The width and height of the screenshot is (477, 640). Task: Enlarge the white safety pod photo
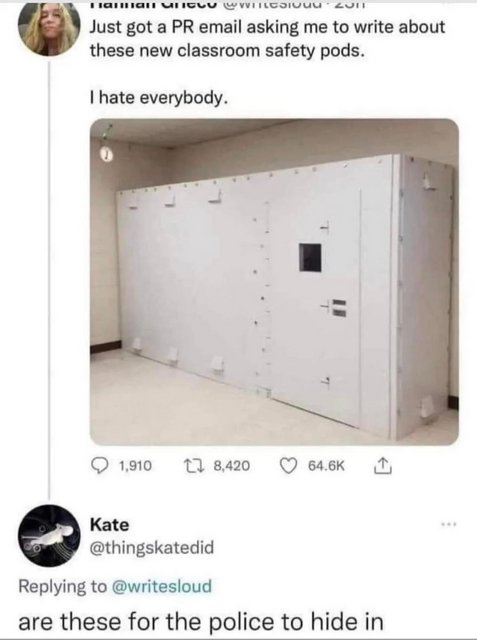click(x=274, y=282)
